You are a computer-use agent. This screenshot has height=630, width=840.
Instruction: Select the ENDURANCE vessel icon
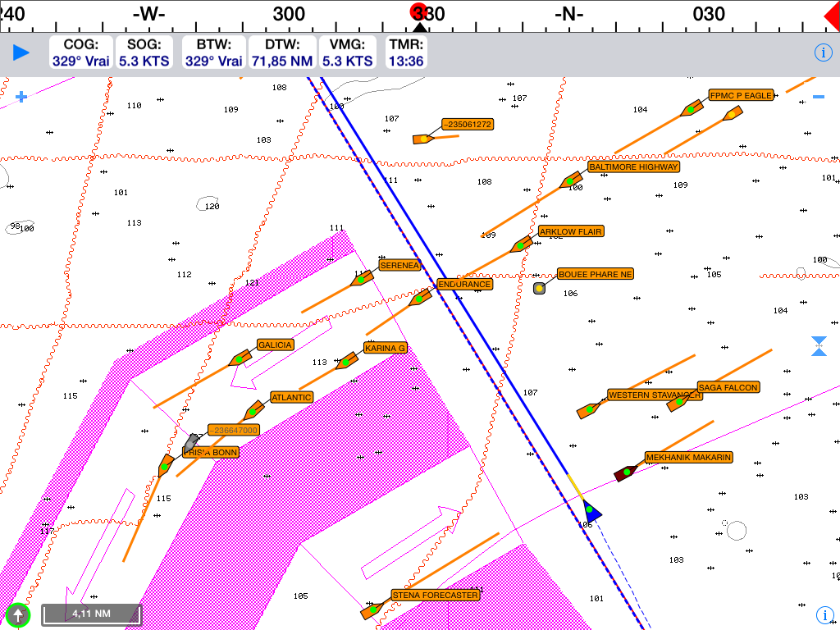(x=419, y=299)
